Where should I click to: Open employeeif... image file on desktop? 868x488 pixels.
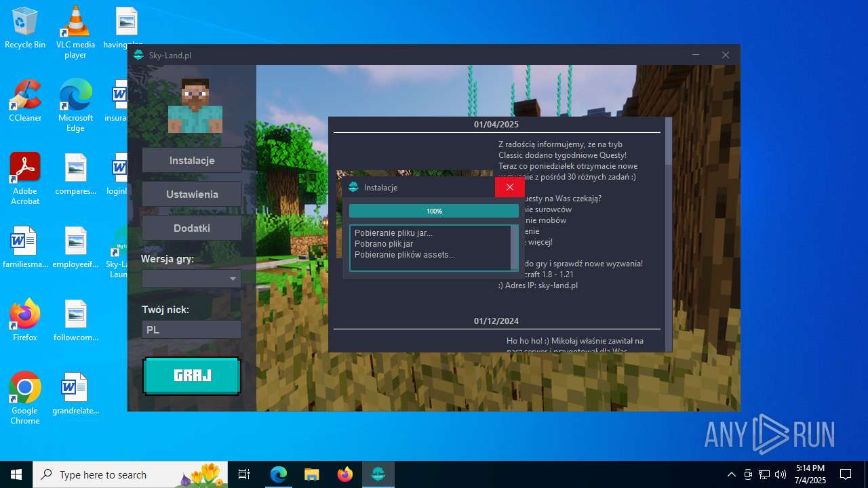pyautogui.click(x=75, y=247)
